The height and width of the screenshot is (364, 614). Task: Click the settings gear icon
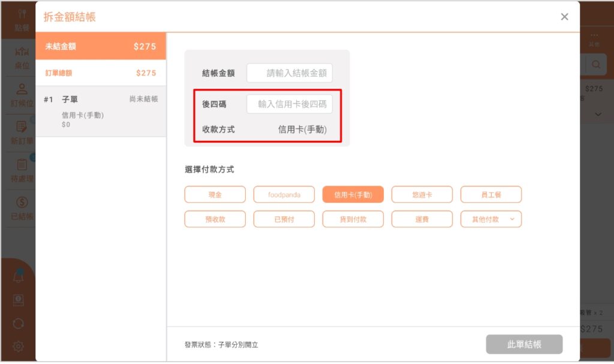click(x=19, y=346)
